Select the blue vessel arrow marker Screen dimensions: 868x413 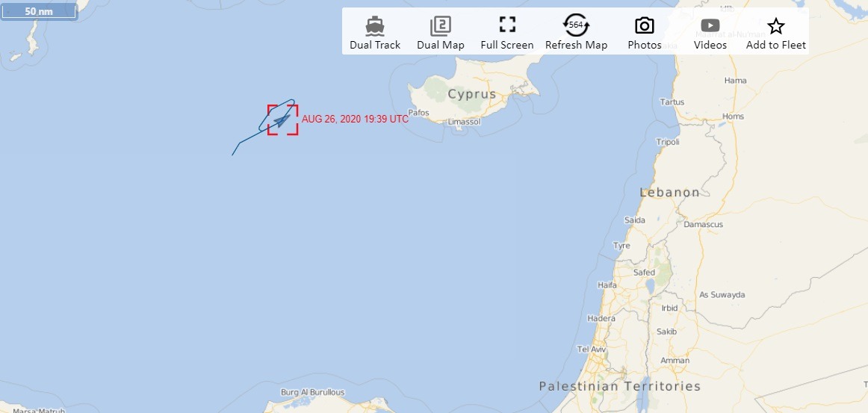[x=282, y=120]
